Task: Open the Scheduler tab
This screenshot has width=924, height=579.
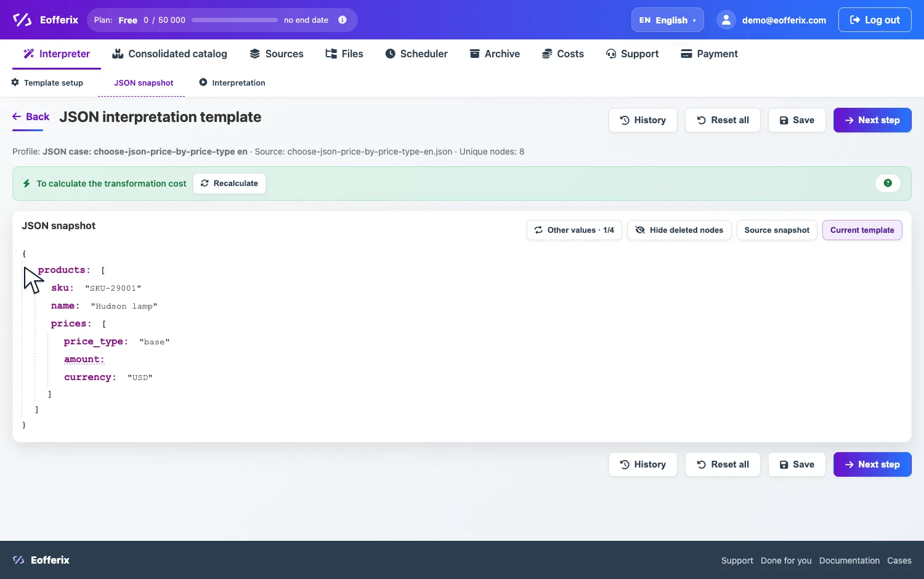Action: [x=416, y=54]
